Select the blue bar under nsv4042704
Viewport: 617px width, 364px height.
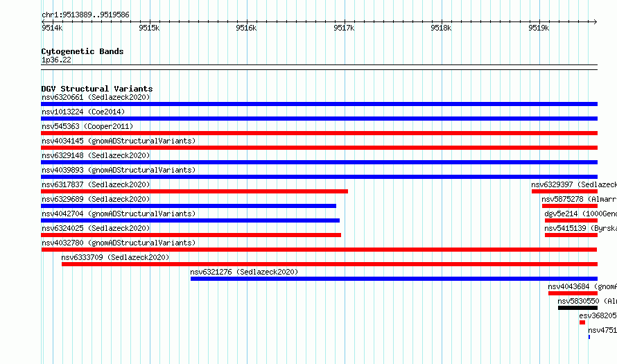click(x=190, y=220)
